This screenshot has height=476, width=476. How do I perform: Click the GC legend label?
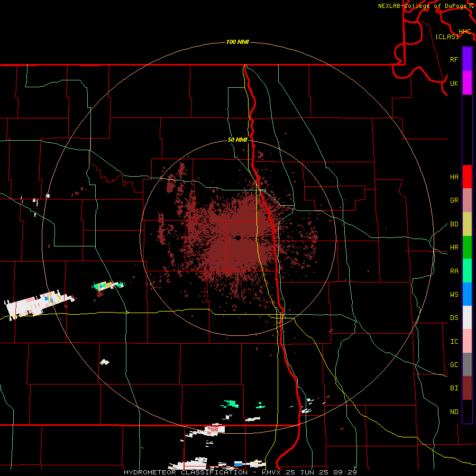point(454,365)
